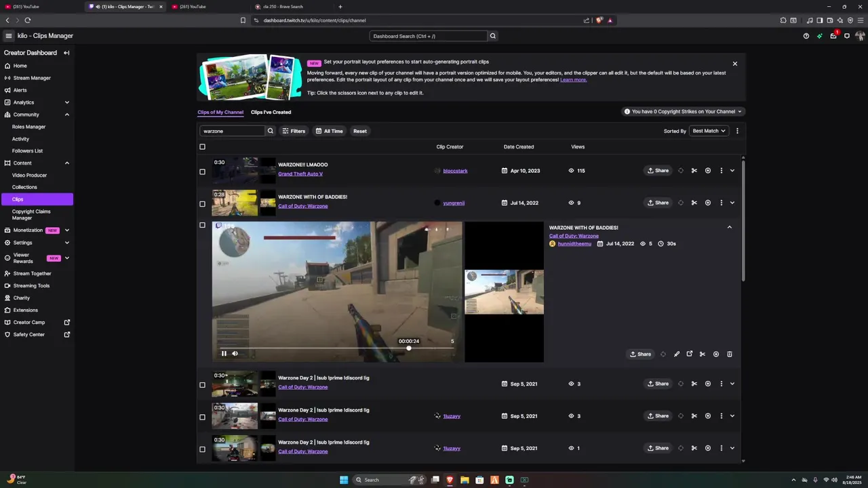Open File Explorer from the taskbar
This screenshot has width=868, height=488.
click(x=465, y=480)
